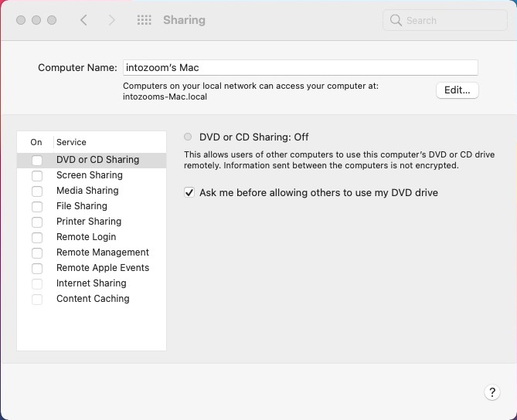This screenshot has width=517, height=420.
Task: Enable the Remote Apple Events checkbox
Action: [37, 269]
